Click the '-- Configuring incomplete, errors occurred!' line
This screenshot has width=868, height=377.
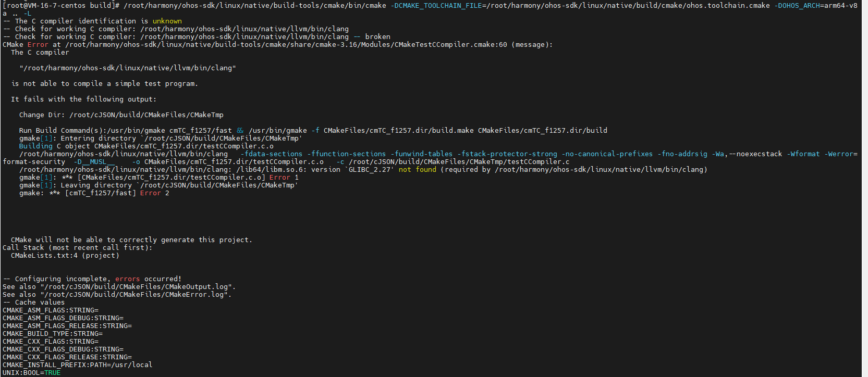click(92, 279)
